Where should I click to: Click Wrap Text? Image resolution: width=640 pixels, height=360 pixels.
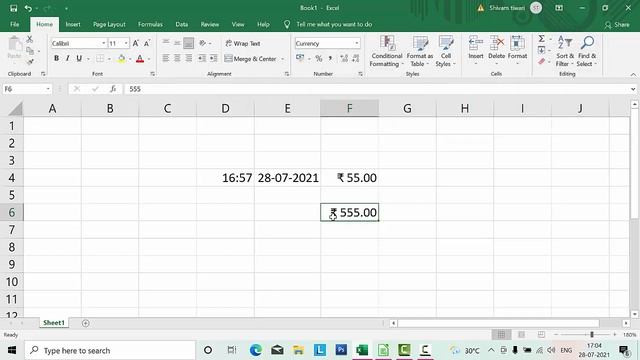[243, 43]
